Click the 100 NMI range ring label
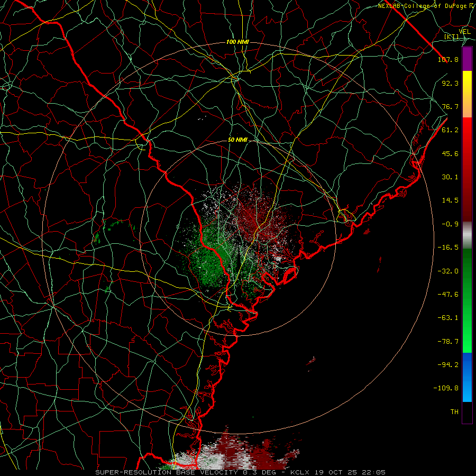 click(237, 42)
